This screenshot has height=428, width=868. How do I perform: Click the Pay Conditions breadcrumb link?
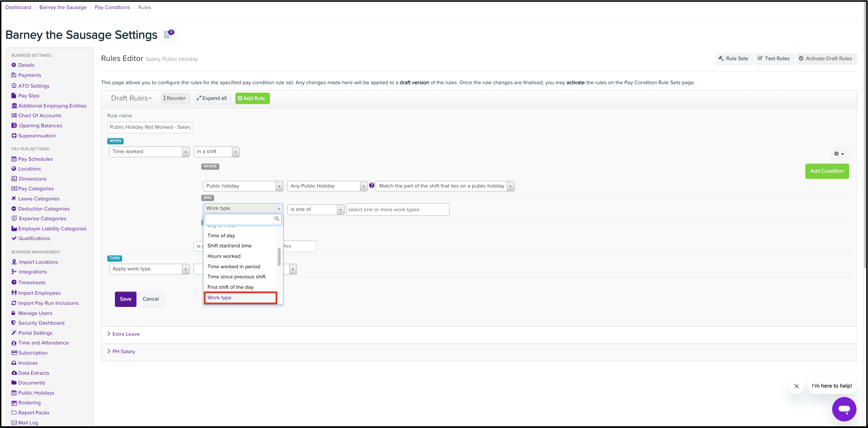[112, 7]
